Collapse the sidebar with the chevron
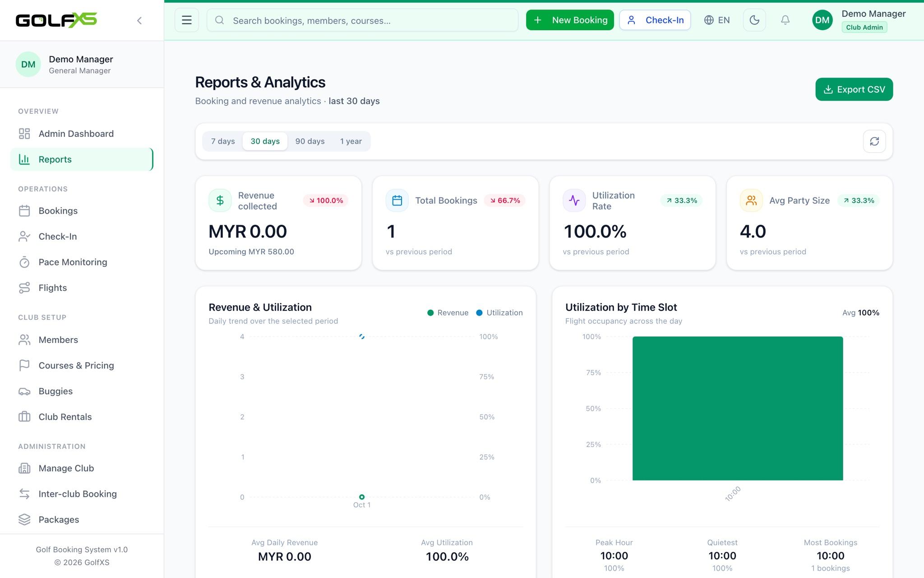924x578 pixels. click(139, 20)
